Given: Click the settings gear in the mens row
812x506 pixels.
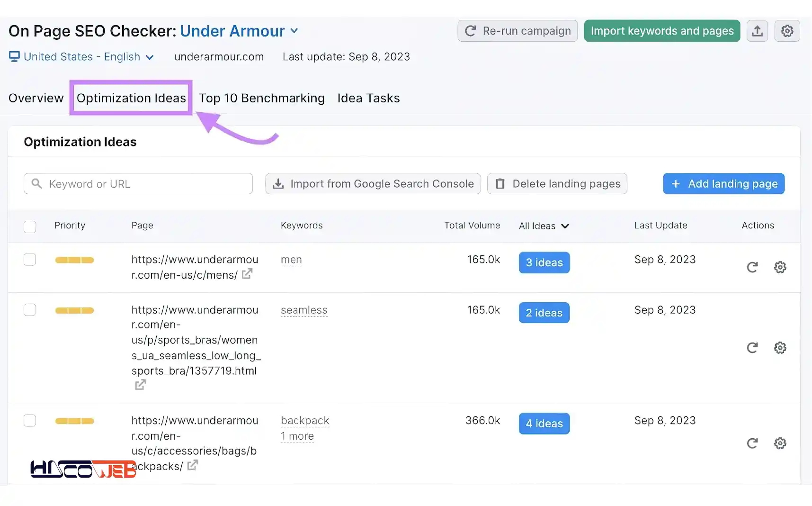Looking at the screenshot, I should click(x=780, y=267).
